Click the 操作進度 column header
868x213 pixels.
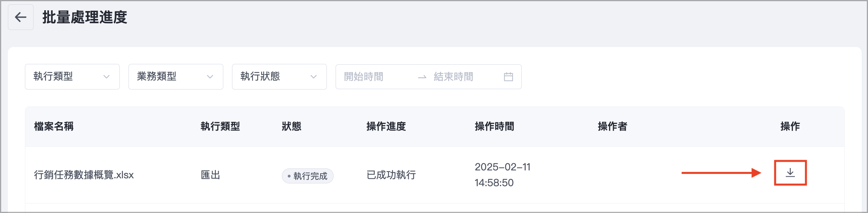tap(386, 127)
